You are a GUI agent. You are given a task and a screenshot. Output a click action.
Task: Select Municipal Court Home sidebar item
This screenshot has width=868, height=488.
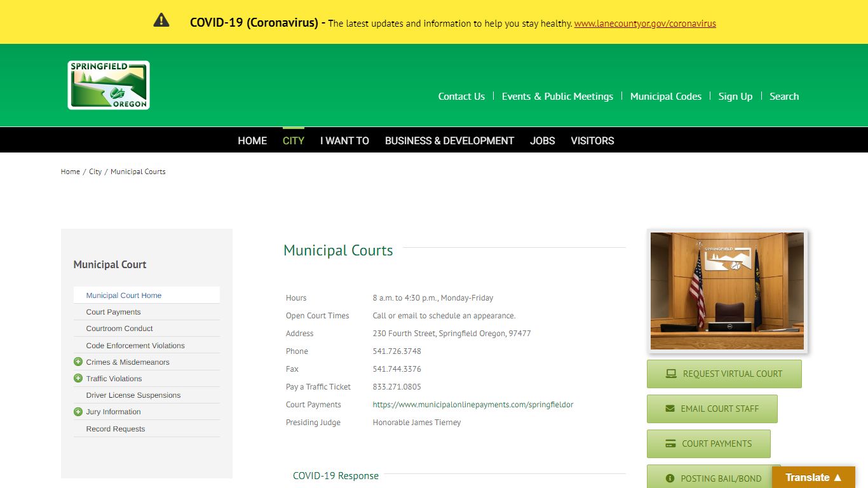[147, 295]
